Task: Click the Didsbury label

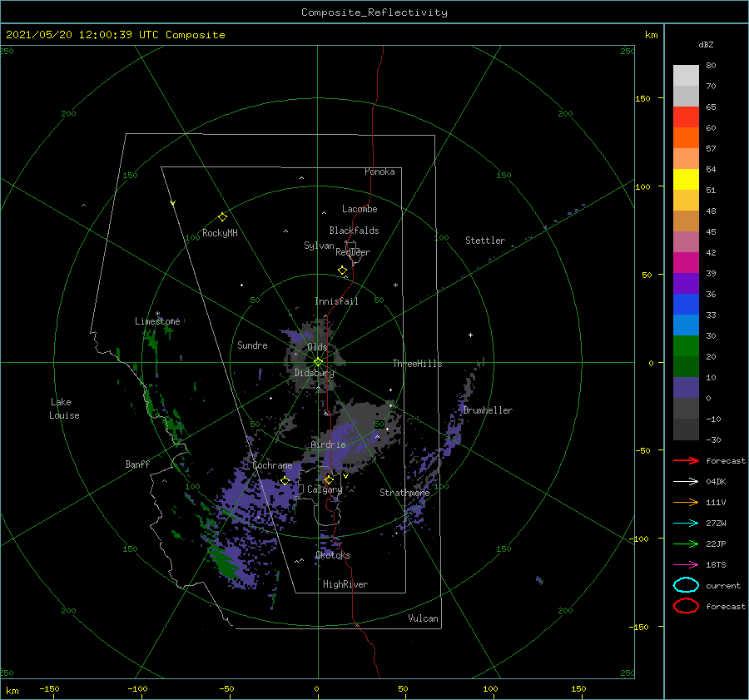Action: pos(315,373)
